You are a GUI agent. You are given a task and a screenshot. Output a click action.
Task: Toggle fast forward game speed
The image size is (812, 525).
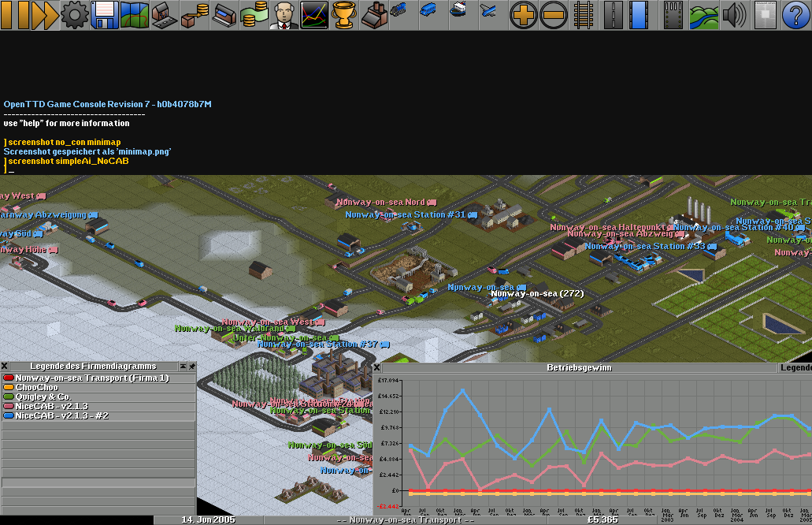click(x=45, y=15)
